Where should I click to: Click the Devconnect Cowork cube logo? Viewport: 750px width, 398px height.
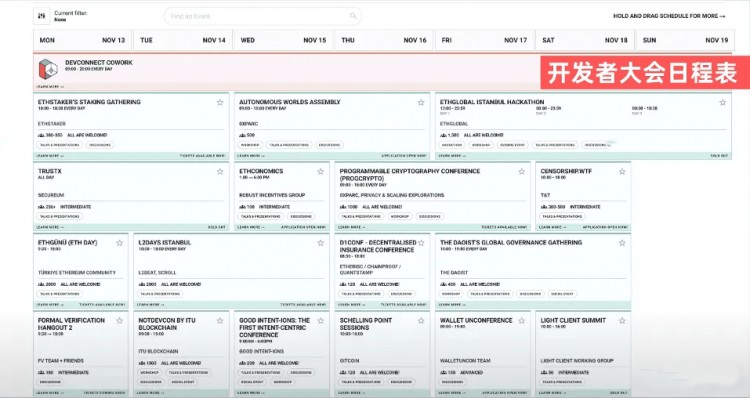[48, 69]
